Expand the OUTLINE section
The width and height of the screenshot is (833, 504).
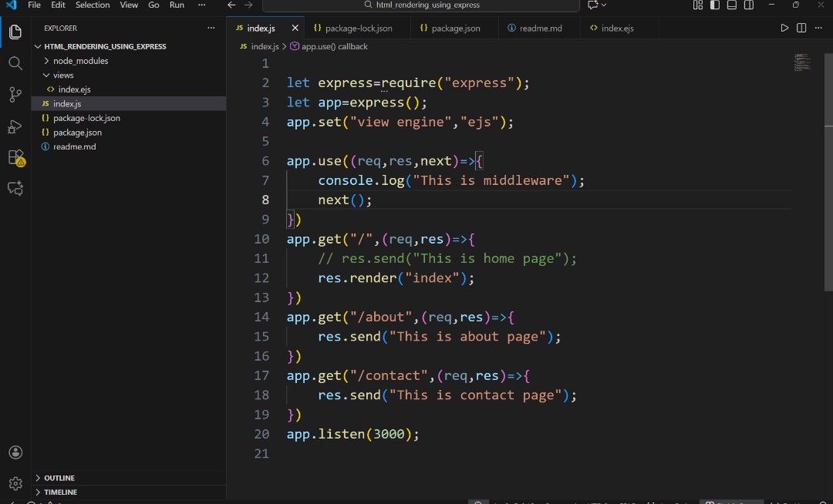tap(38, 478)
